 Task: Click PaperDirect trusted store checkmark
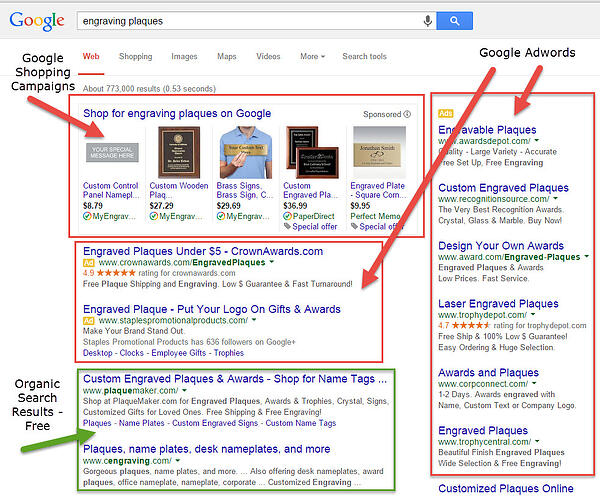tap(287, 216)
